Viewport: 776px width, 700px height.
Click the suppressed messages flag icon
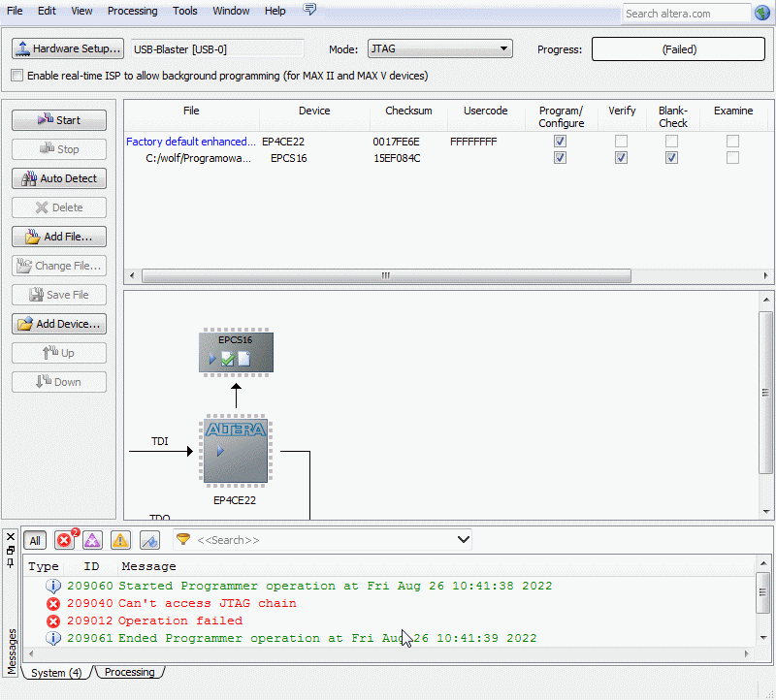[149, 540]
